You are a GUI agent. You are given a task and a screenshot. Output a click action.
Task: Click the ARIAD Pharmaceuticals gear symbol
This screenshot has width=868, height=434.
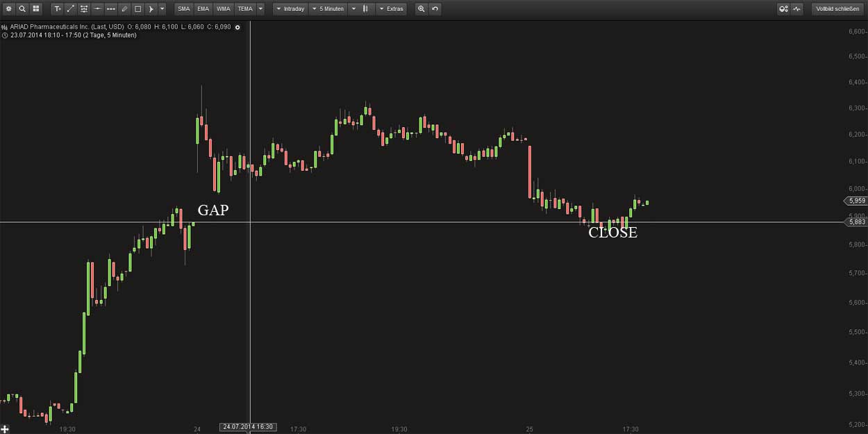(237, 27)
